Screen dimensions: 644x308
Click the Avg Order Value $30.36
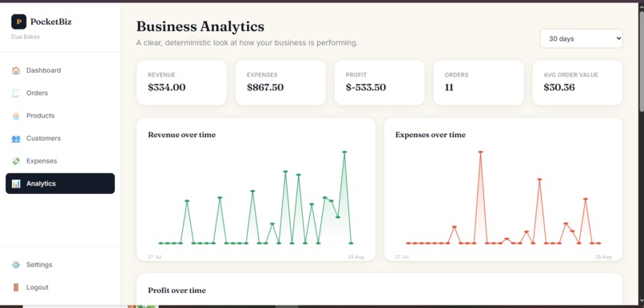point(559,87)
